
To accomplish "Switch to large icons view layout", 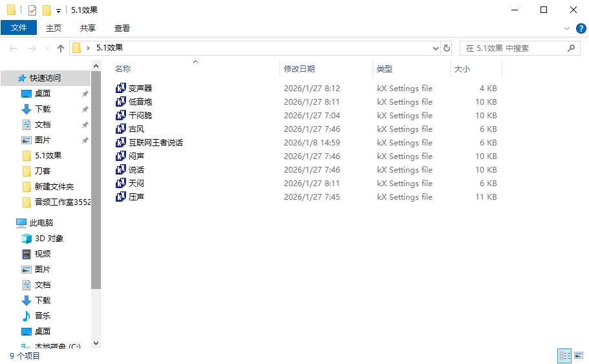I will coord(578,356).
